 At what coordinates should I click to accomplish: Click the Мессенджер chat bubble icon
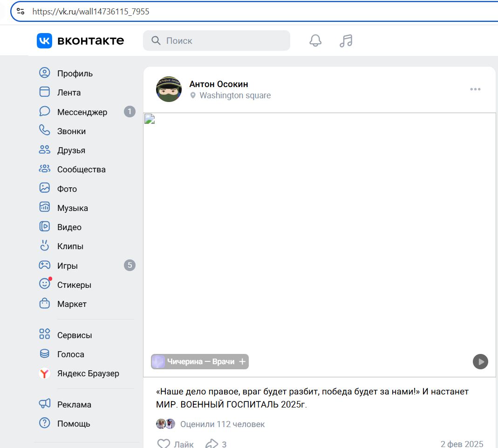point(44,111)
